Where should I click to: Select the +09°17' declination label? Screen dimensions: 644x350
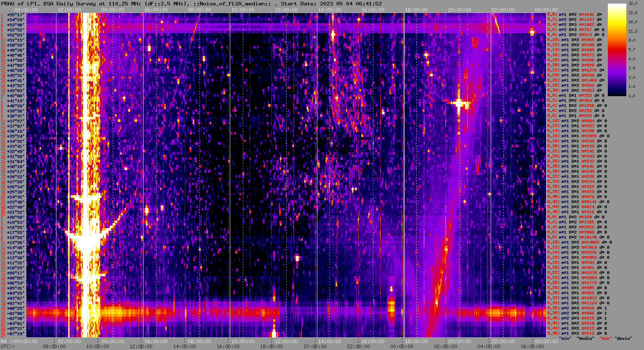[x=16, y=273]
